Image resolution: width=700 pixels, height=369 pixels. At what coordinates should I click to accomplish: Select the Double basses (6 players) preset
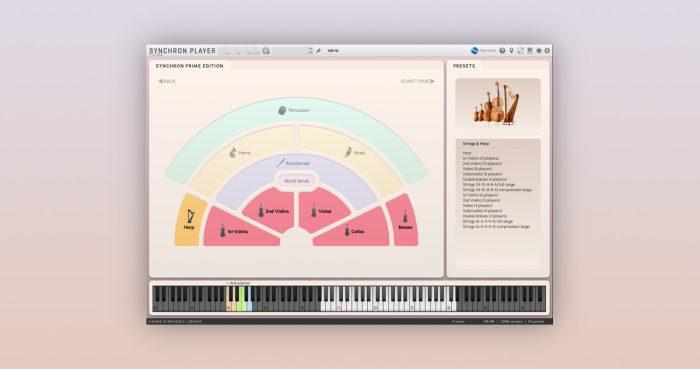click(484, 179)
